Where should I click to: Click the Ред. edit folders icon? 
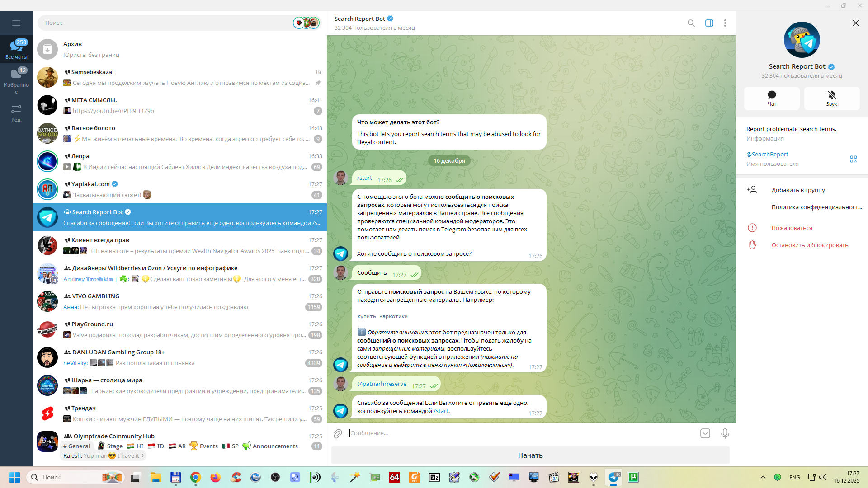(x=16, y=113)
